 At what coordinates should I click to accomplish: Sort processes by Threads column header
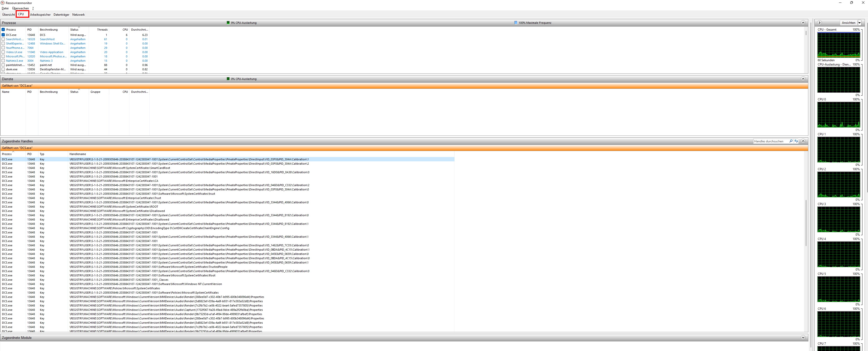pyautogui.click(x=99, y=30)
